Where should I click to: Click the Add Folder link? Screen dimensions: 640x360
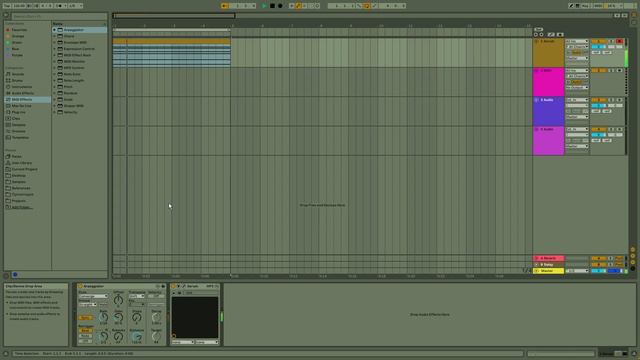point(22,207)
